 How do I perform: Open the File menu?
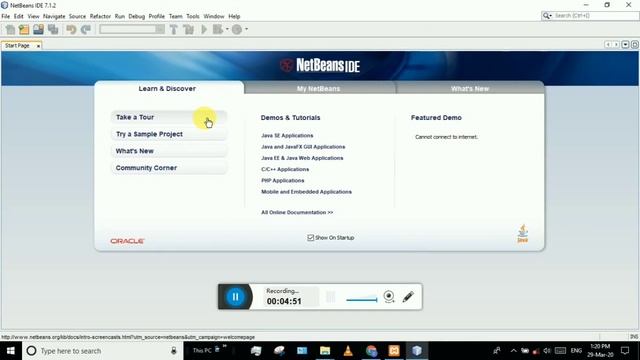pos(6,16)
